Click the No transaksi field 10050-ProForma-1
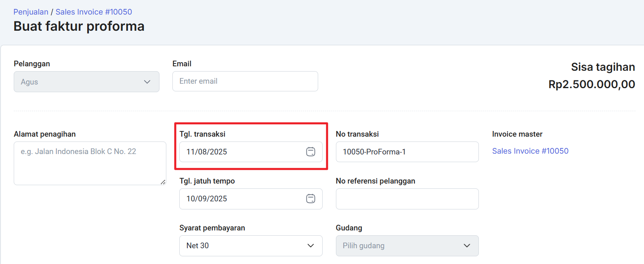 coord(407,152)
